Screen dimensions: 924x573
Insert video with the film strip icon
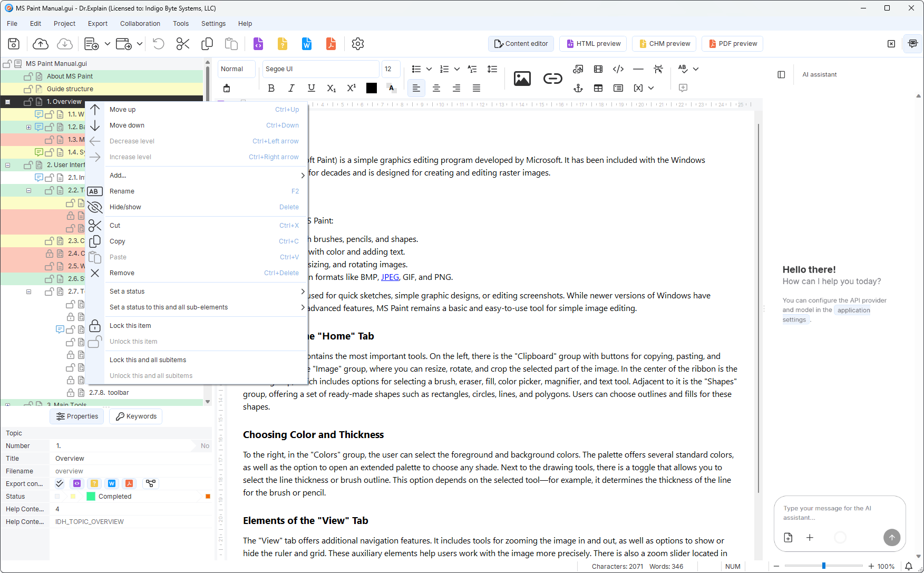598,69
